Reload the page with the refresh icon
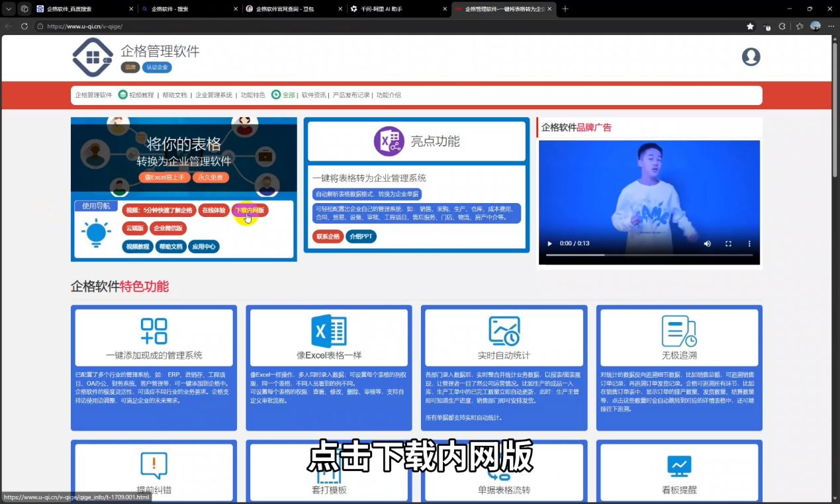The width and height of the screenshot is (840, 504). (24, 26)
